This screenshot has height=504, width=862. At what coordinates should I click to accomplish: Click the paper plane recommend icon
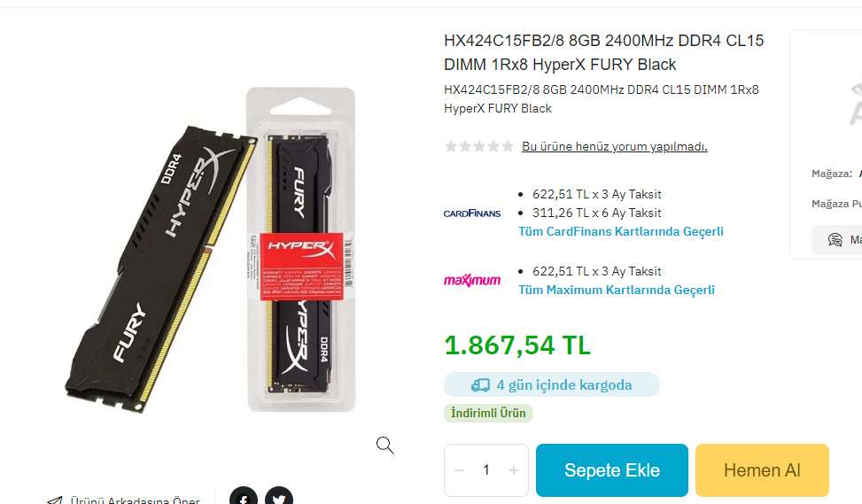click(x=54, y=500)
